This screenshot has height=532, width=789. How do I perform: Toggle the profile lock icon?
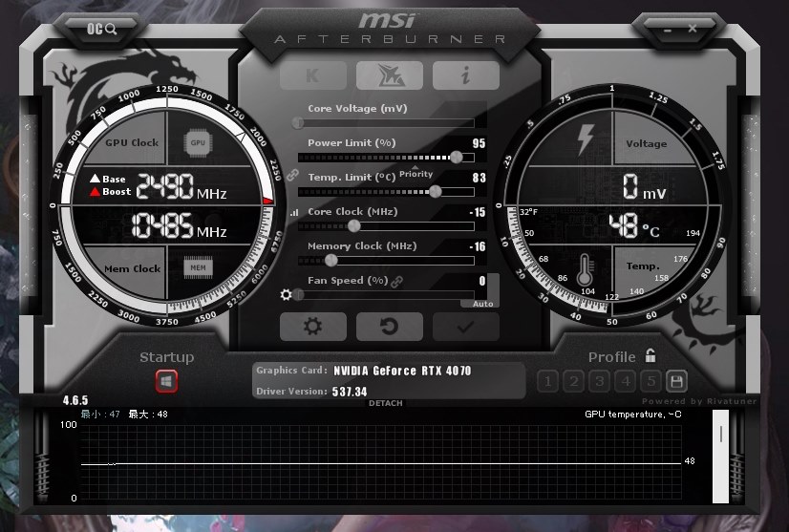(650, 356)
